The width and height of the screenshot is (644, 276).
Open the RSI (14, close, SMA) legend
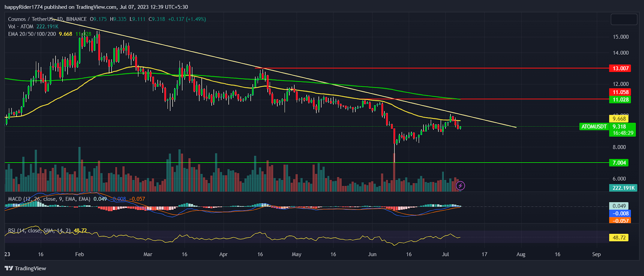pyautogui.click(x=39, y=231)
